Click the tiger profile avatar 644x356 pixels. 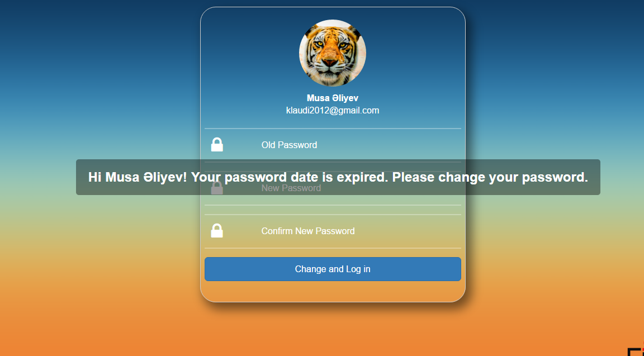coord(333,53)
